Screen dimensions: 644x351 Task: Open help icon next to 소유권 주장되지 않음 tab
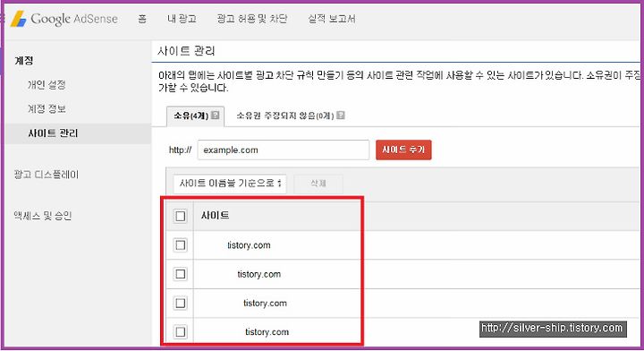click(341, 116)
